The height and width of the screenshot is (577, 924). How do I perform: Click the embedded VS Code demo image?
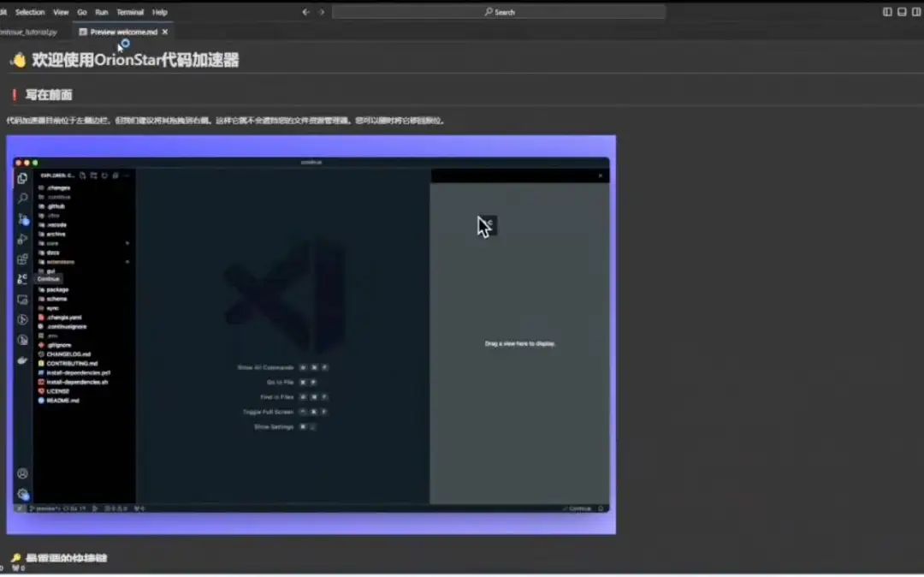tap(311, 335)
